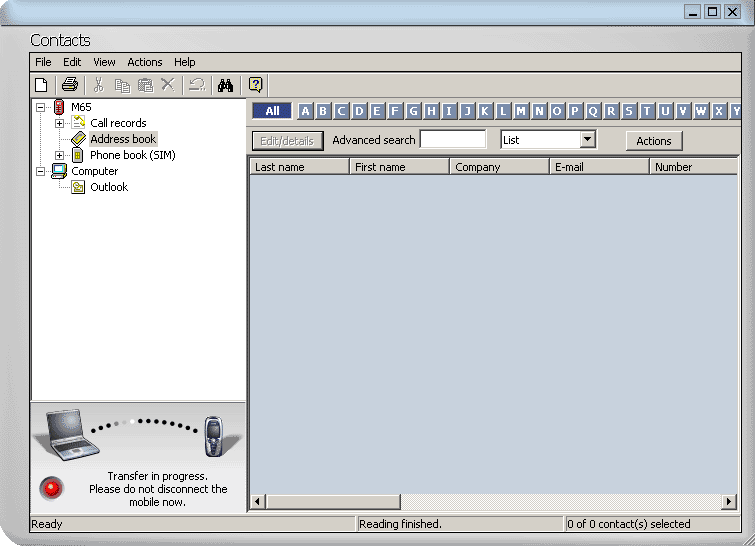The width and height of the screenshot is (755, 546).
Task: Open the Help menu
Action: (185, 62)
